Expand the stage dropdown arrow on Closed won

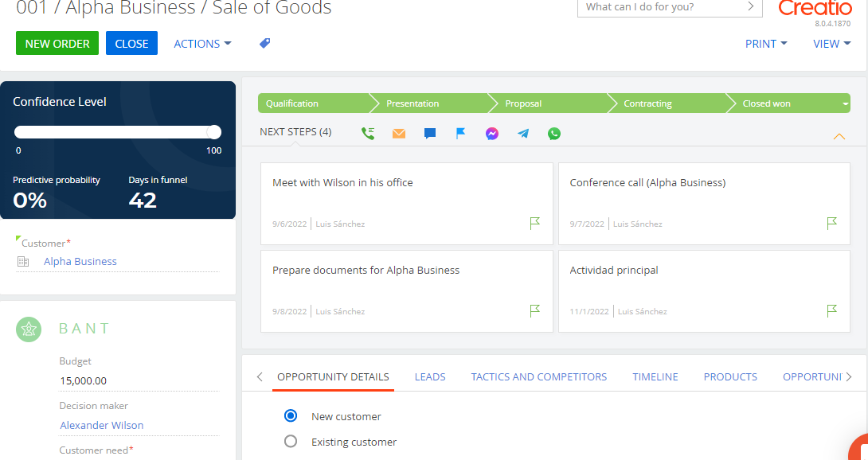(845, 103)
